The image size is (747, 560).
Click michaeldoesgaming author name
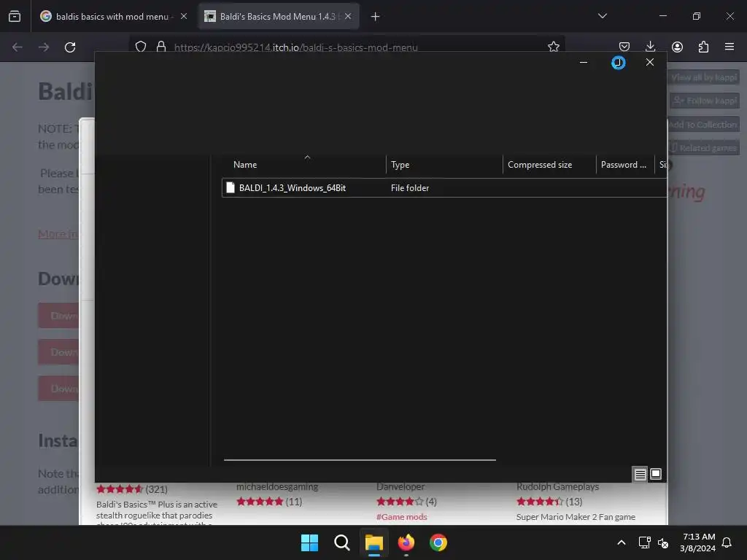(x=276, y=486)
